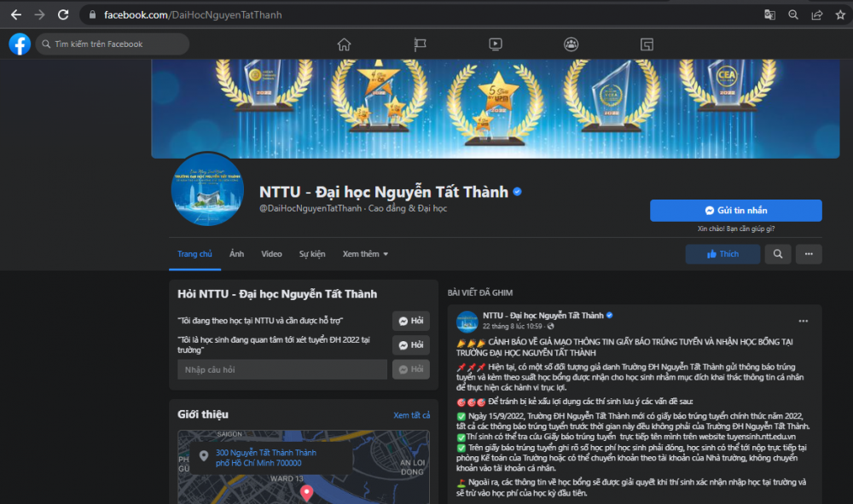Open the pinned post author avatar
This screenshot has width=853, height=504.
pos(467,322)
